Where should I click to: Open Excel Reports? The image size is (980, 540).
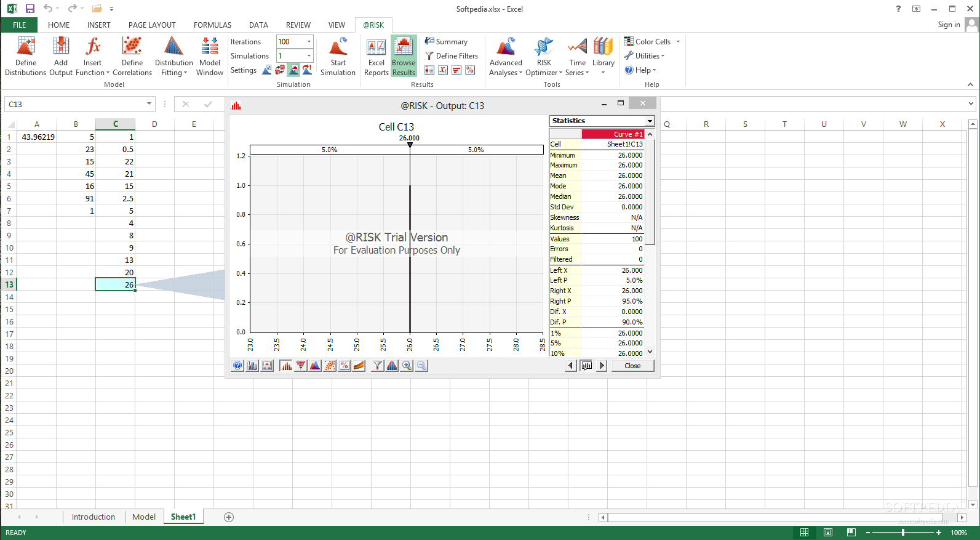pos(376,56)
